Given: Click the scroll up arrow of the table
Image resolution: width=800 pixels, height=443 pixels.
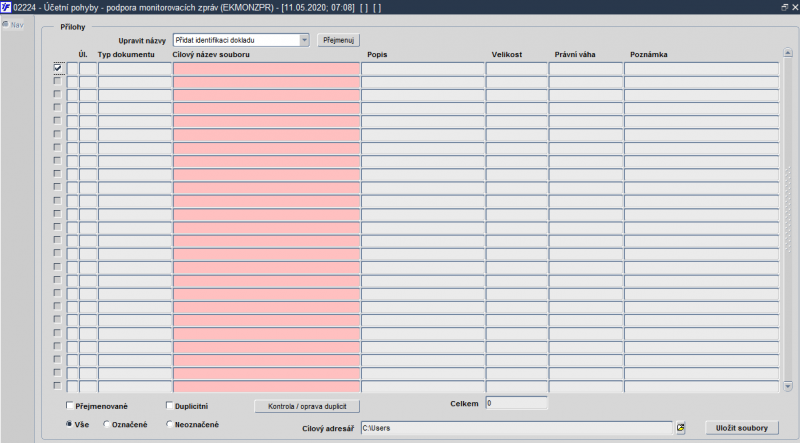Looking at the screenshot, I should point(788,53).
